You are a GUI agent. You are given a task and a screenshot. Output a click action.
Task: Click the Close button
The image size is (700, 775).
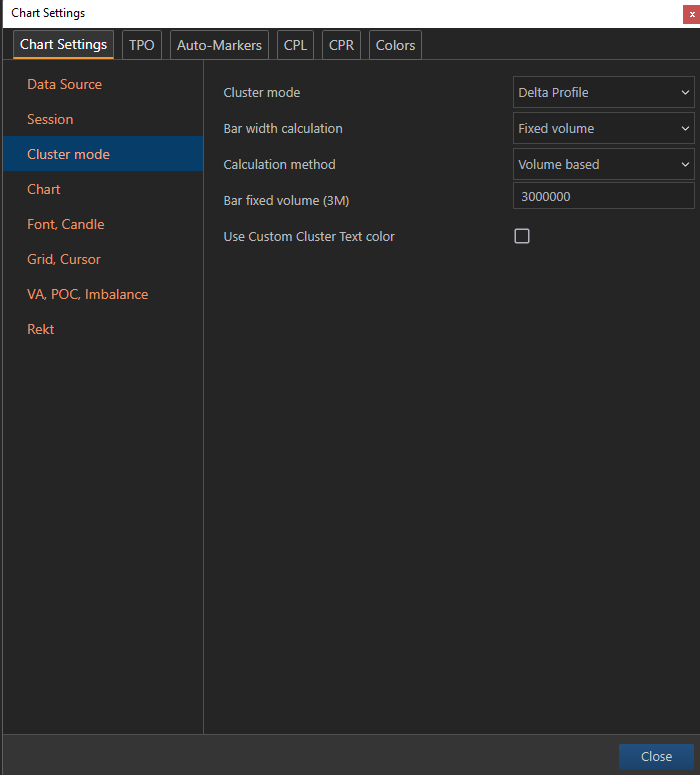pos(656,756)
